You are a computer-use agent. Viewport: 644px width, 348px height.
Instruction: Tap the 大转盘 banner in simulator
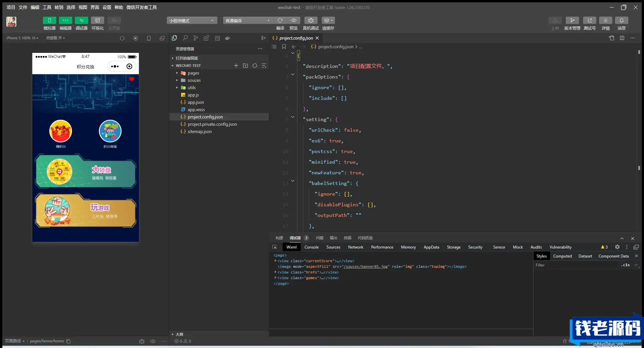click(x=86, y=171)
